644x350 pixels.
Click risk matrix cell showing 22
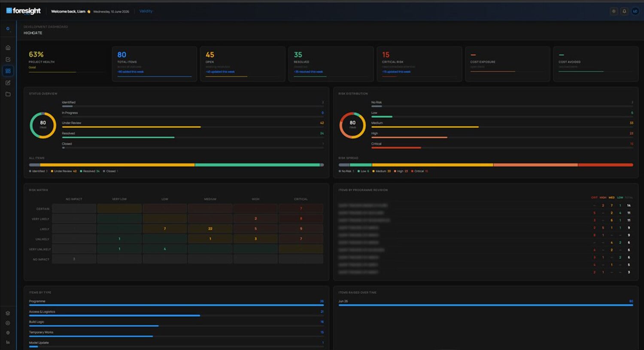[x=210, y=229]
